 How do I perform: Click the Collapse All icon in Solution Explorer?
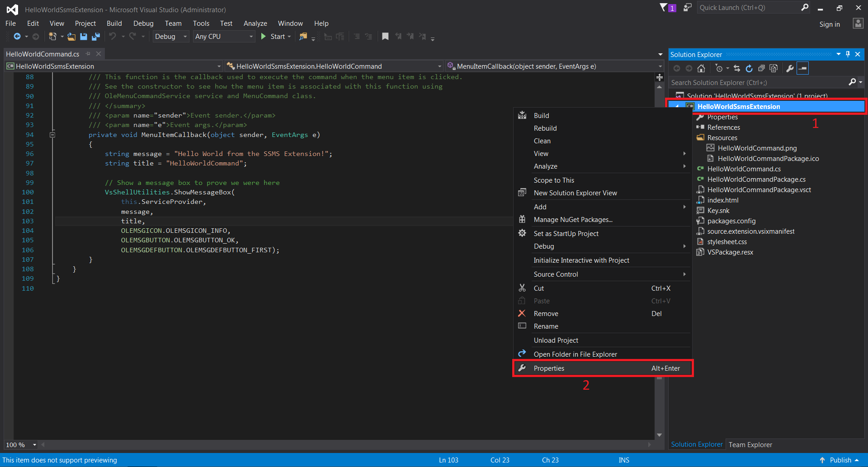point(761,68)
